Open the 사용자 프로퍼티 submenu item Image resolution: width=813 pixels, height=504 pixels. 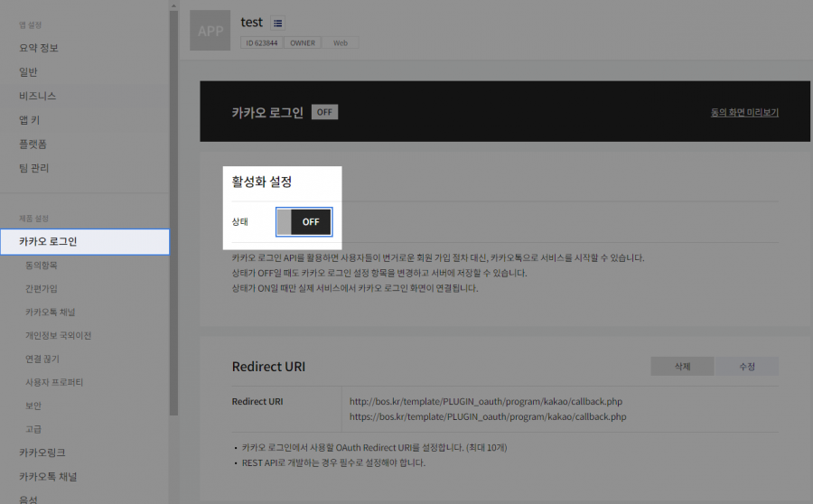coord(54,382)
